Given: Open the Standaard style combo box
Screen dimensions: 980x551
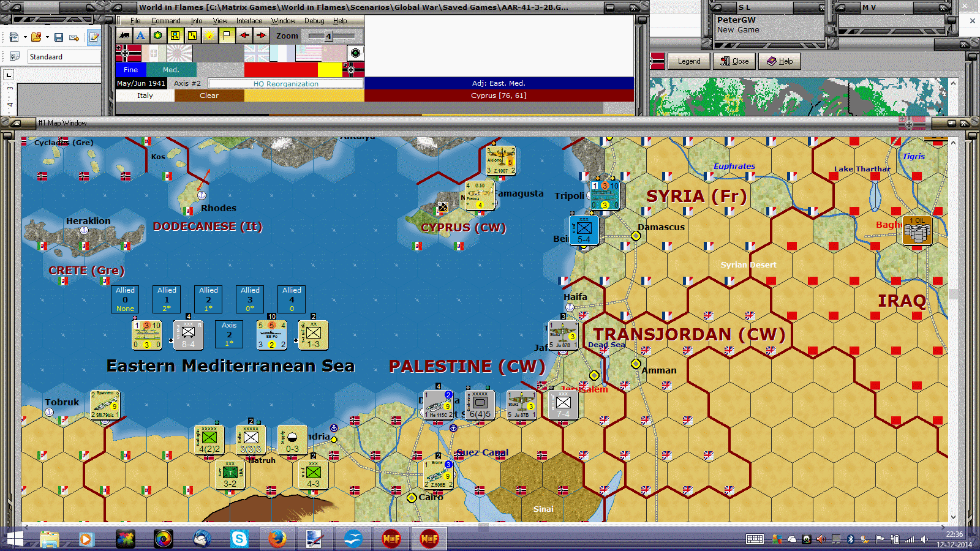Looking at the screenshot, I should tap(64, 57).
